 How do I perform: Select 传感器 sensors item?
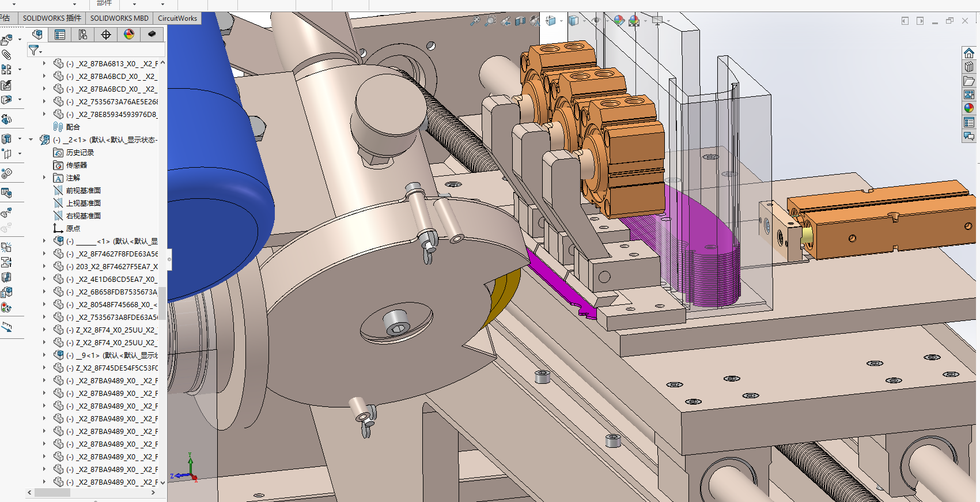coord(70,165)
